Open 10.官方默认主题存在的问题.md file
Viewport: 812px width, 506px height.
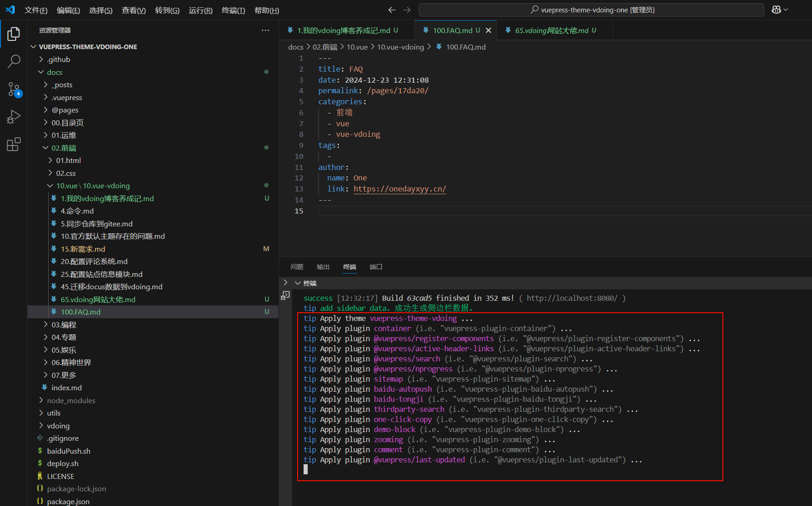click(x=153, y=236)
